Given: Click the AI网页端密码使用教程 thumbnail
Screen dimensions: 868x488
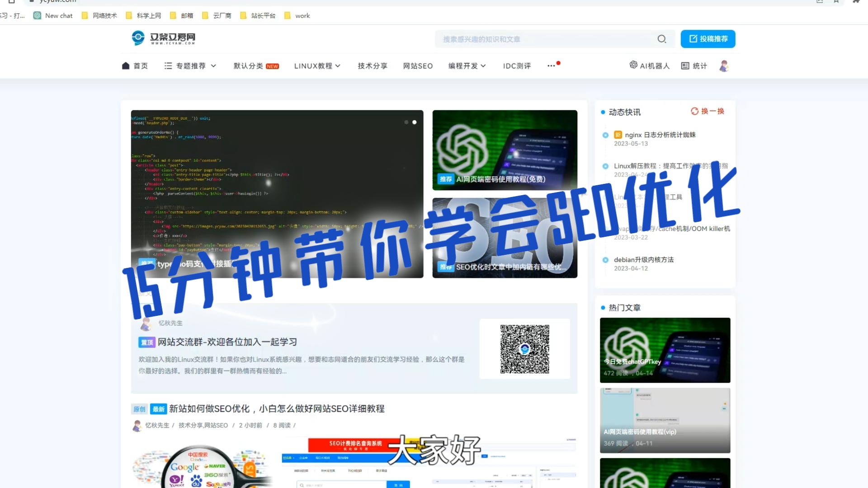Looking at the screenshot, I should point(505,150).
